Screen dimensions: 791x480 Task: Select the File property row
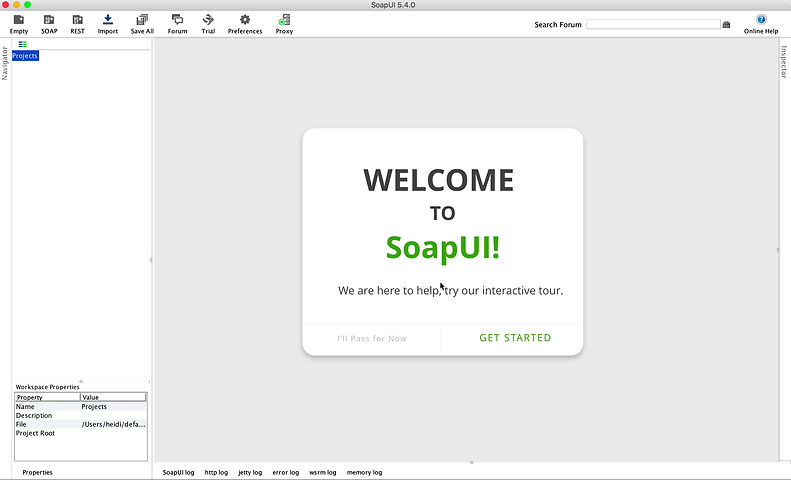pos(81,424)
